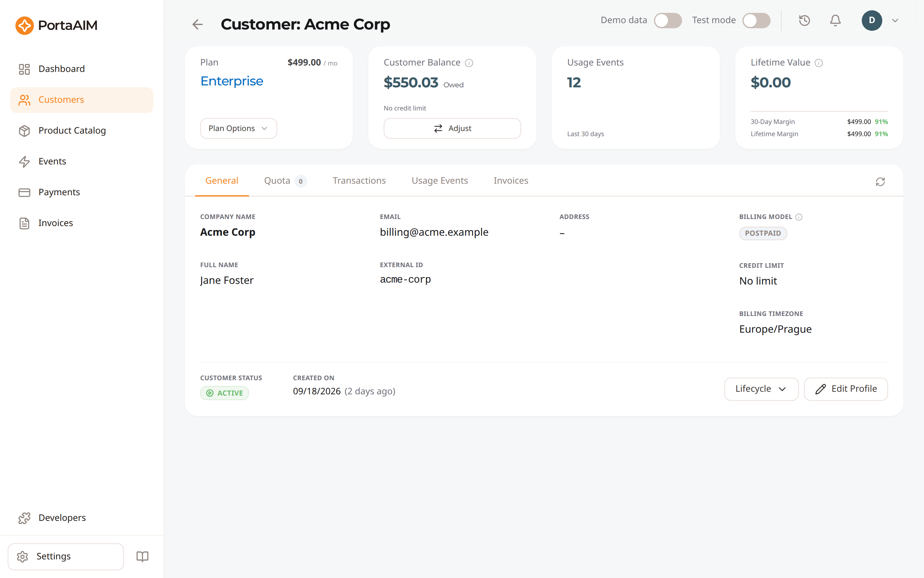Go to Product Catalog in sidebar
The width and height of the screenshot is (924, 578).
point(82,130)
